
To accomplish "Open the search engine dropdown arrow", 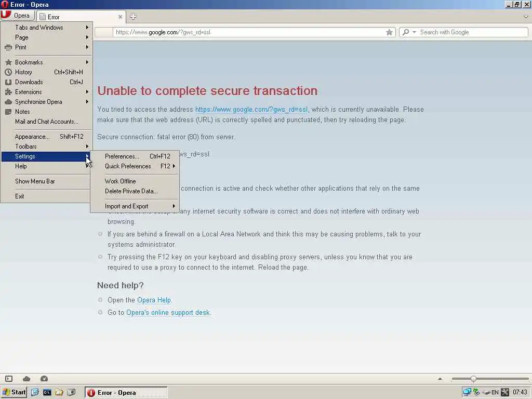I will (414, 32).
